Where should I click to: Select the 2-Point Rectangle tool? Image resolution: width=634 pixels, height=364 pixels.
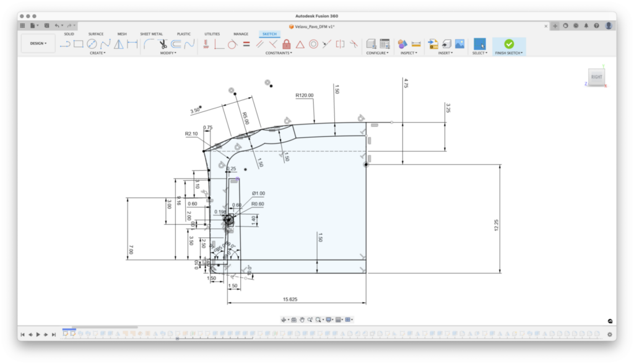tap(78, 44)
